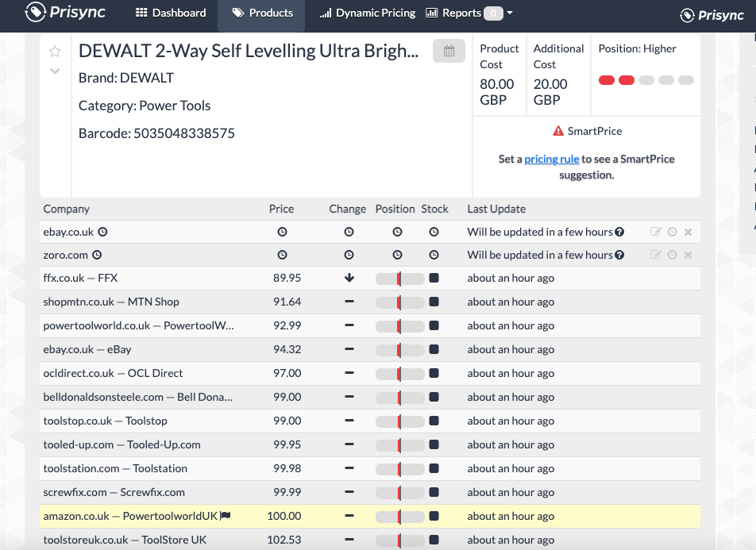Open the Dynamic Pricing menu
This screenshot has height=550, width=756.
tap(368, 13)
